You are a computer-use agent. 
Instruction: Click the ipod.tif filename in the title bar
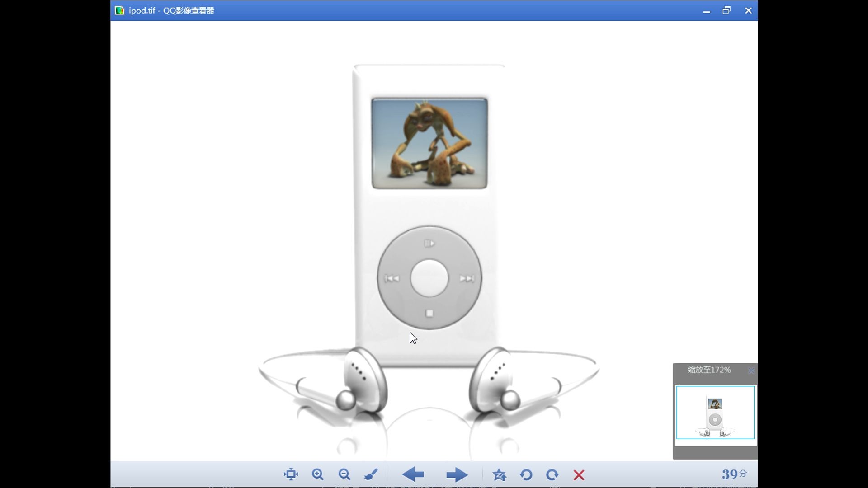pyautogui.click(x=142, y=10)
